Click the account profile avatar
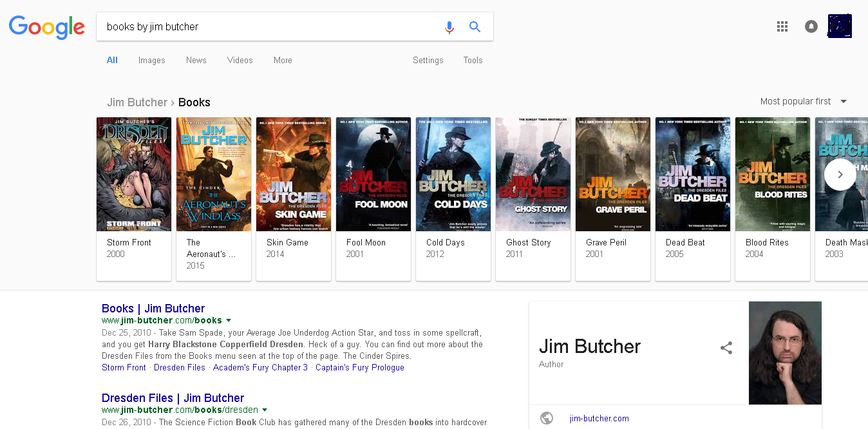 point(840,26)
